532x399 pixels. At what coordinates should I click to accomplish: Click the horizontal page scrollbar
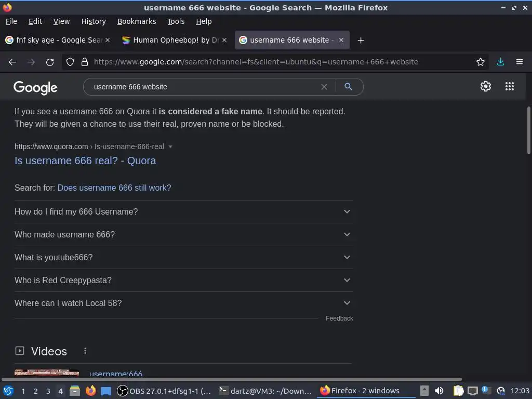tap(231, 379)
